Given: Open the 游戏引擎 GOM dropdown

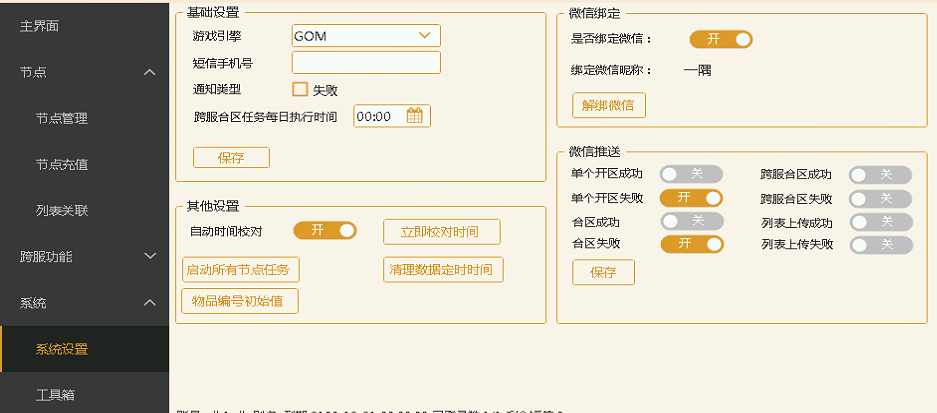Looking at the screenshot, I should click(366, 36).
